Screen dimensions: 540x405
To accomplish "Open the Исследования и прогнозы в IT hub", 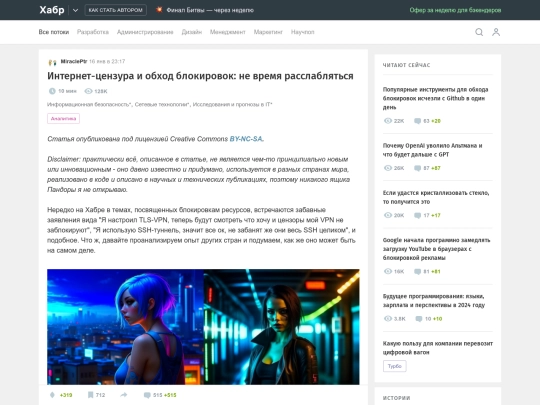I will click(232, 104).
